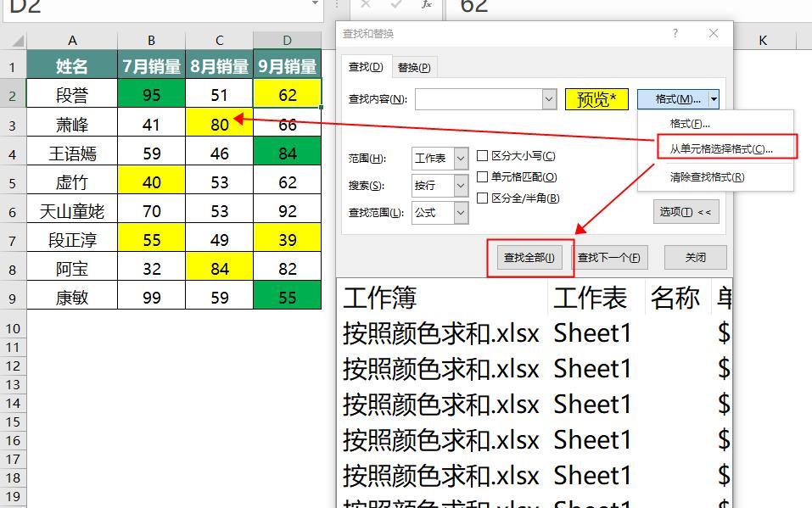The height and width of the screenshot is (508, 812).
Task: Click the formula bar confirm checkmark icon
Action: pos(397,4)
